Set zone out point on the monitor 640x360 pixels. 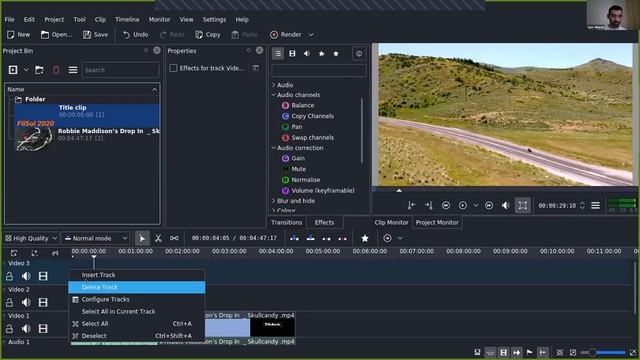[429, 205]
